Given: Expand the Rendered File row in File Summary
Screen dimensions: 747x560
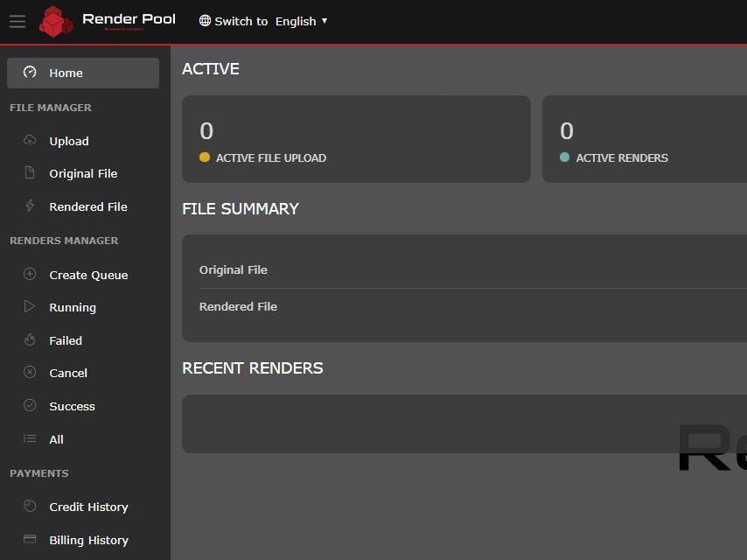Looking at the screenshot, I should [238, 306].
